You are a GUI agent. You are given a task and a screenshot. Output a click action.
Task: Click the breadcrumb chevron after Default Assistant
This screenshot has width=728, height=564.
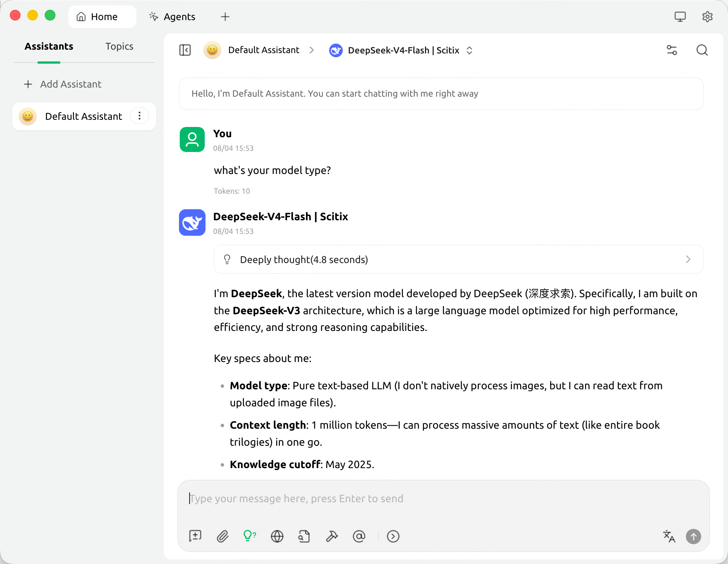point(312,50)
